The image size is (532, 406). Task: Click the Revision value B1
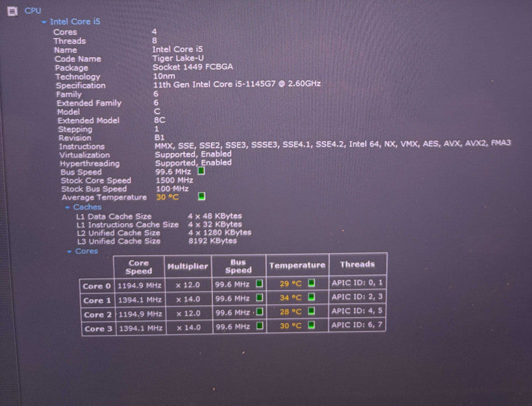click(160, 138)
